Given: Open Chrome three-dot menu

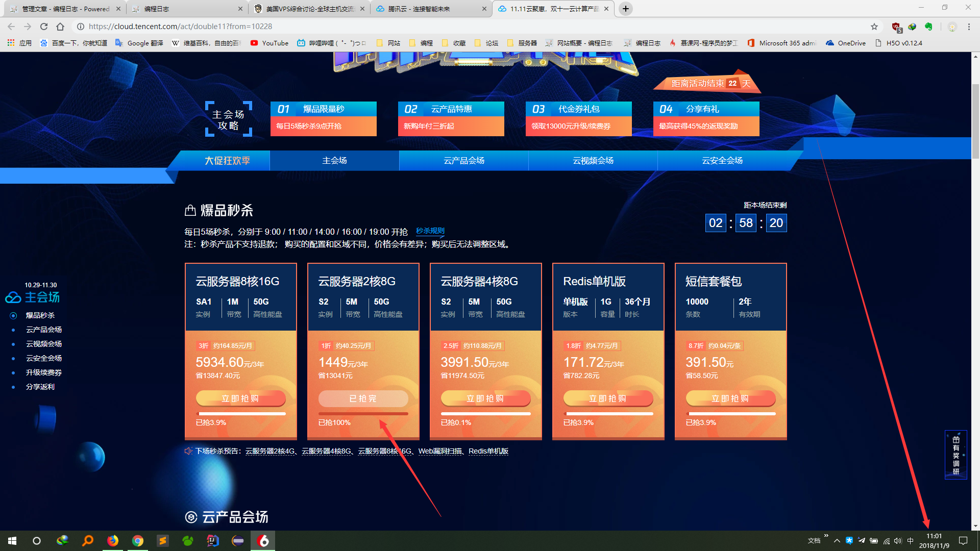Looking at the screenshot, I should point(969,27).
